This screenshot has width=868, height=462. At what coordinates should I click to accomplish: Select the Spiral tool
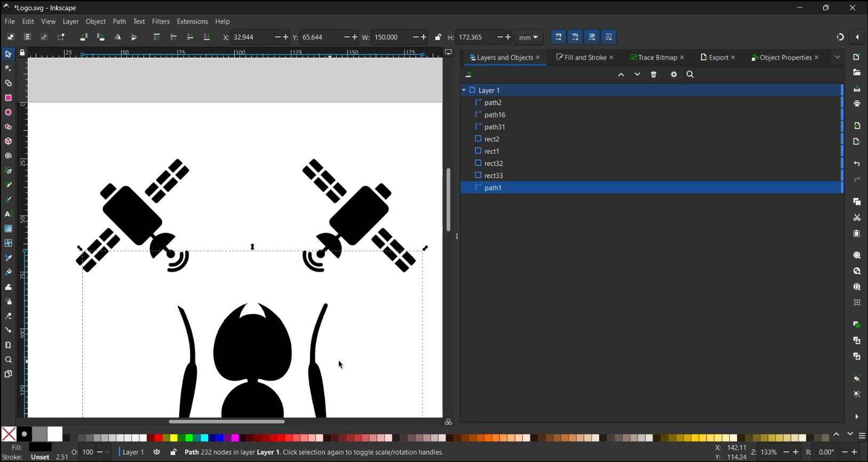[8, 156]
